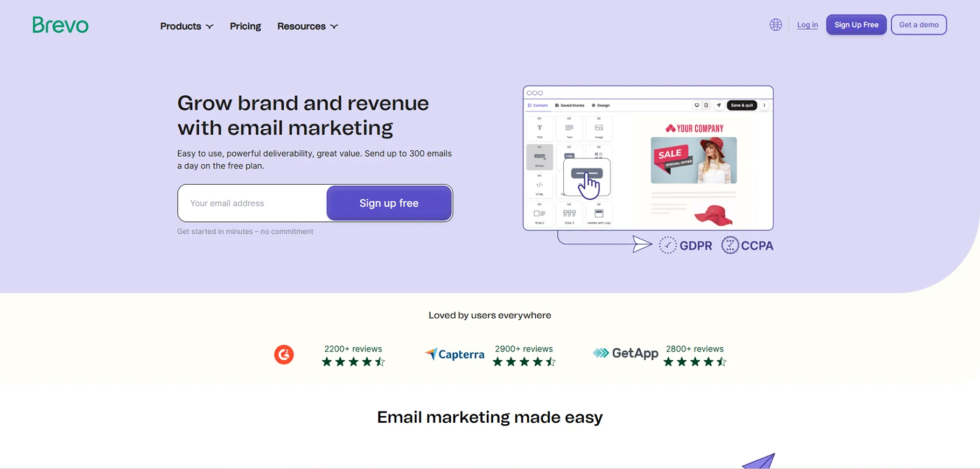This screenshot has height=469, width=980.
Task: Click the 2800+ reviews text
Action: [x=695, y=349]
